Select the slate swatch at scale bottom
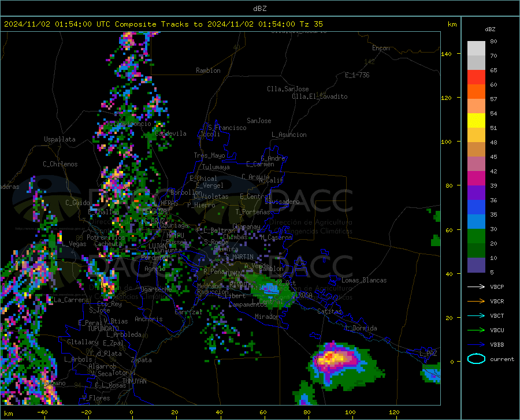The width and height of the screenshot is (520, 420). [x=476, y=265]
